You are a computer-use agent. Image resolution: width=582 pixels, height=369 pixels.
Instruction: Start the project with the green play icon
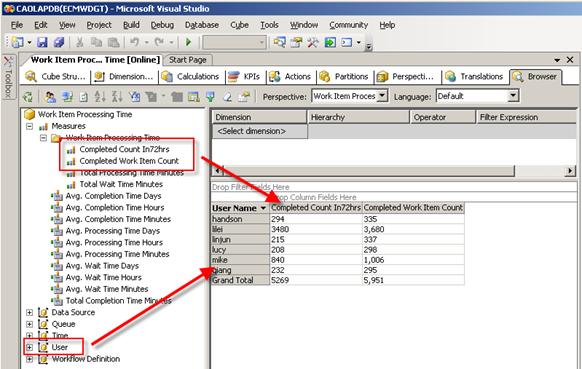point(188,42)
